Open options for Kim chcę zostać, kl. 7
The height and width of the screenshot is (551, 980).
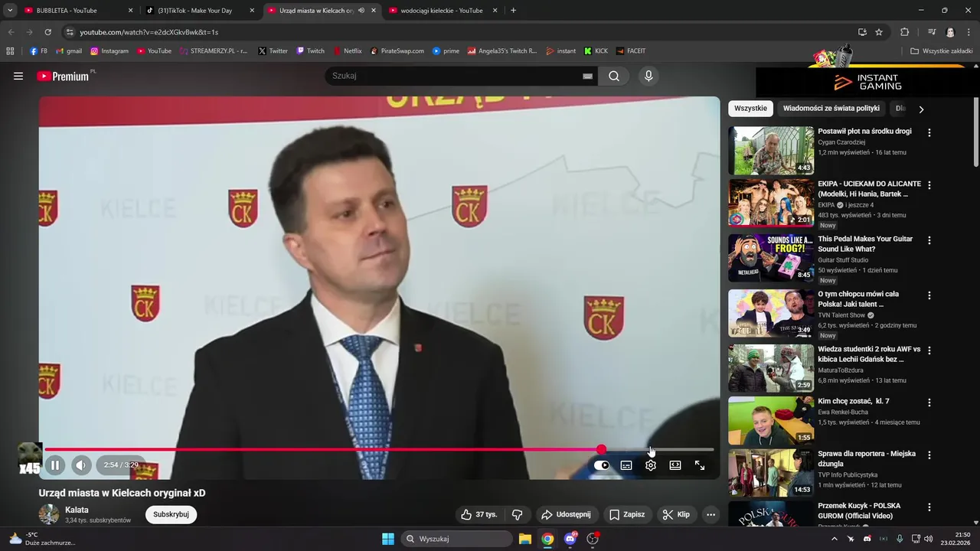click(929, 403)
